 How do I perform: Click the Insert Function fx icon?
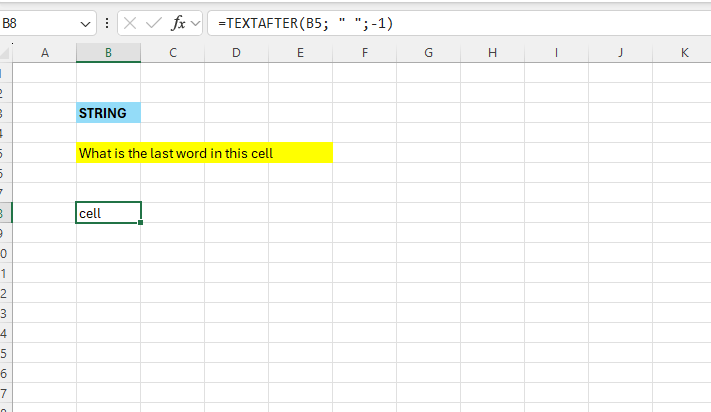pyautogui.click(x=179, y=23)
